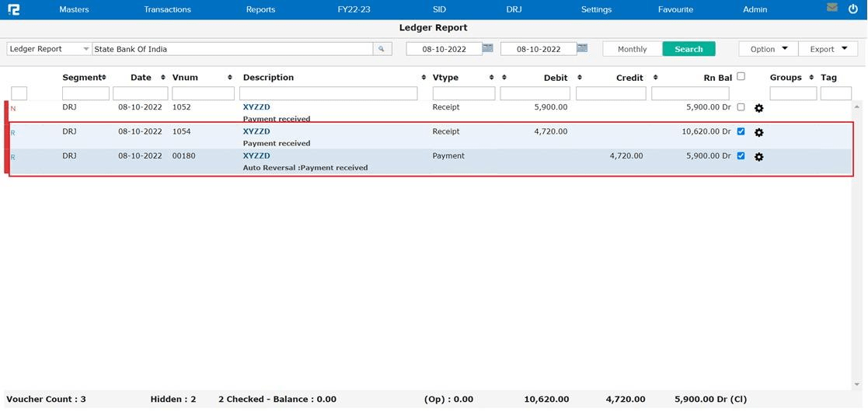
Task: Open gear settings for voucher 1052
Action: click(759, 108)
